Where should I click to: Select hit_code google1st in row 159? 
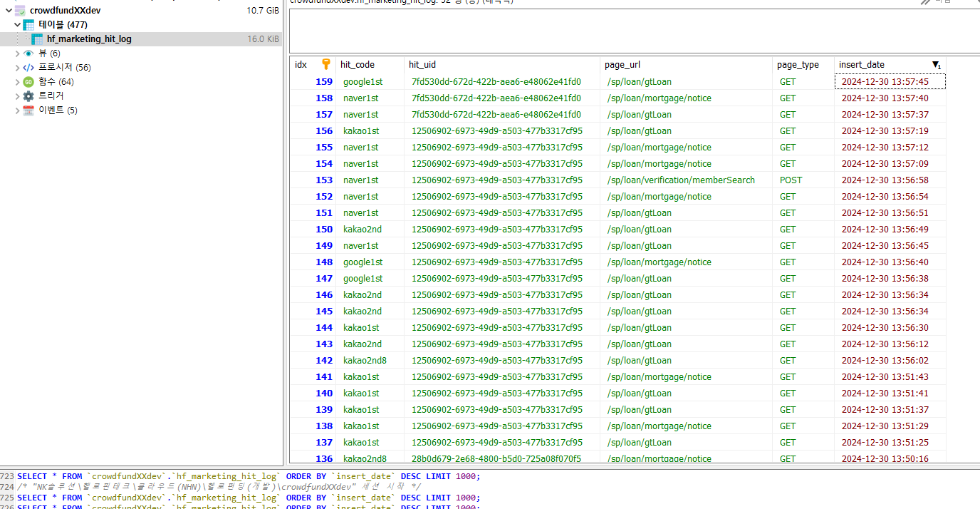370,82
